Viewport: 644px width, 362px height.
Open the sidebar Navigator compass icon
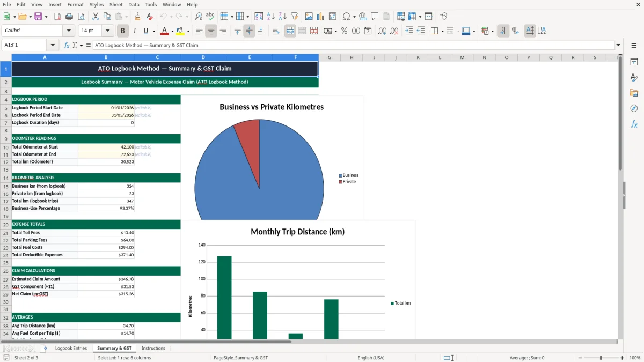(x=634, y=109)
